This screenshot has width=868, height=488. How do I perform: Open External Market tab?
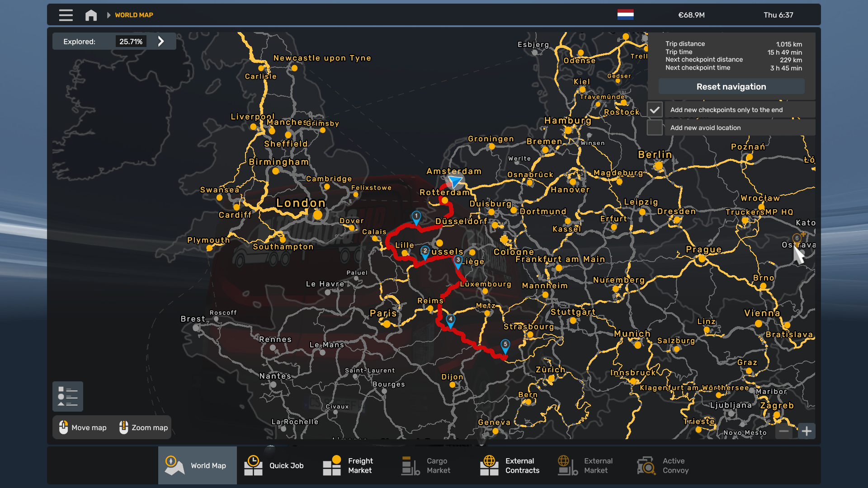(x=590, y=465)
